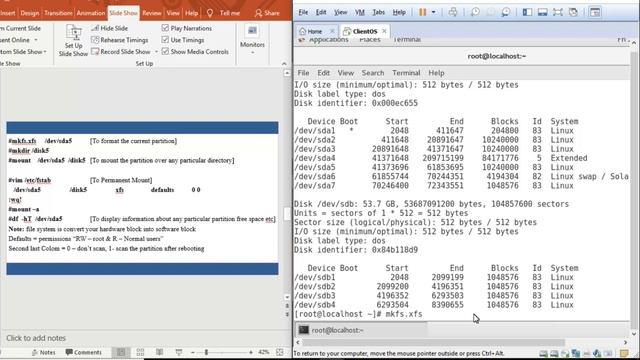Toggle the Show Media Controls checkbox
This screenshot has height=360, width=640.
(x=165, y=51)
